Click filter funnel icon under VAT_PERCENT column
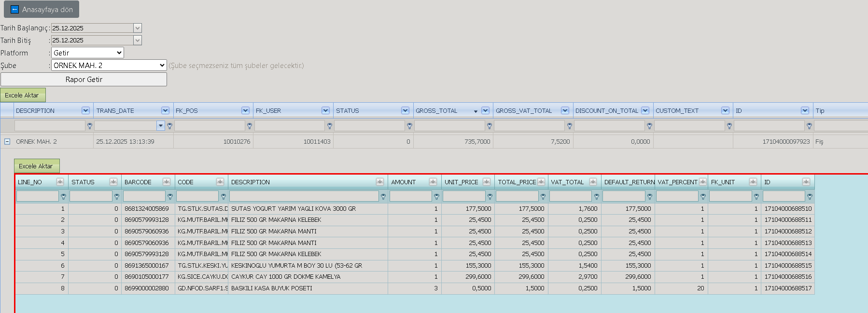 pos(703,197)
